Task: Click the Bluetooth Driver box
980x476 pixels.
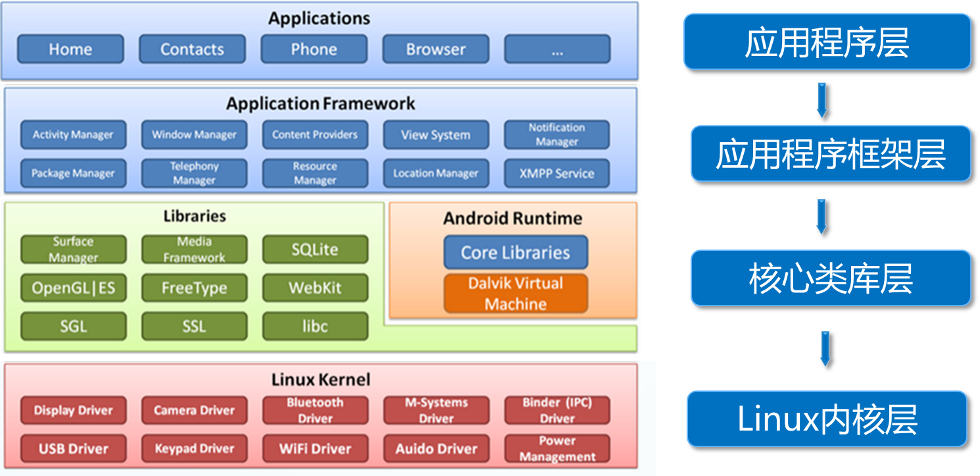Action: pos(315,410)
